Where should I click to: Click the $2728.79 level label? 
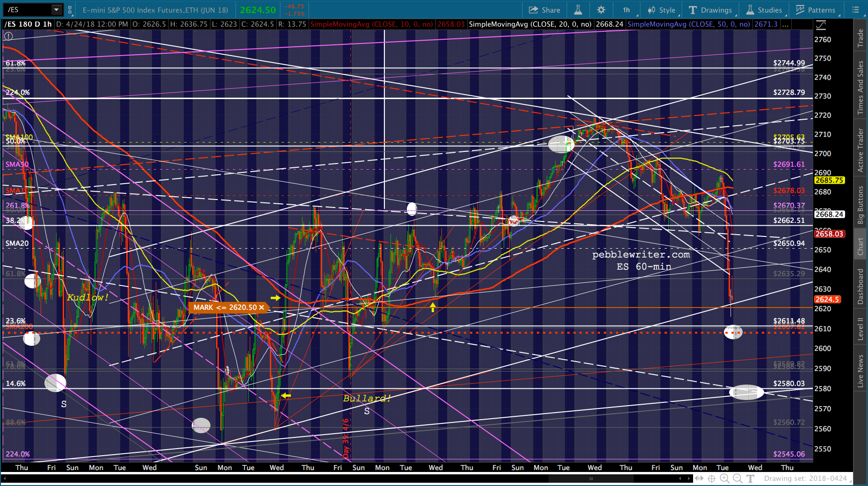click(x=789, y=93)
